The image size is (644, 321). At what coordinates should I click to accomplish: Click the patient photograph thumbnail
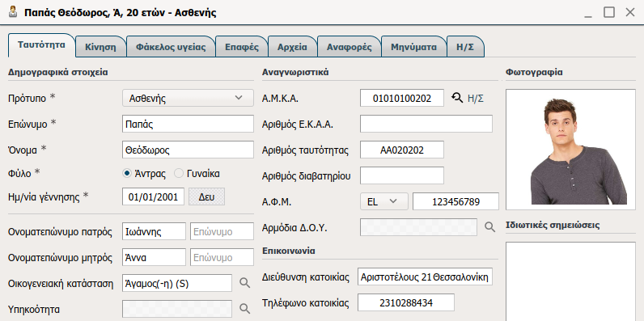tap(570, 150)
